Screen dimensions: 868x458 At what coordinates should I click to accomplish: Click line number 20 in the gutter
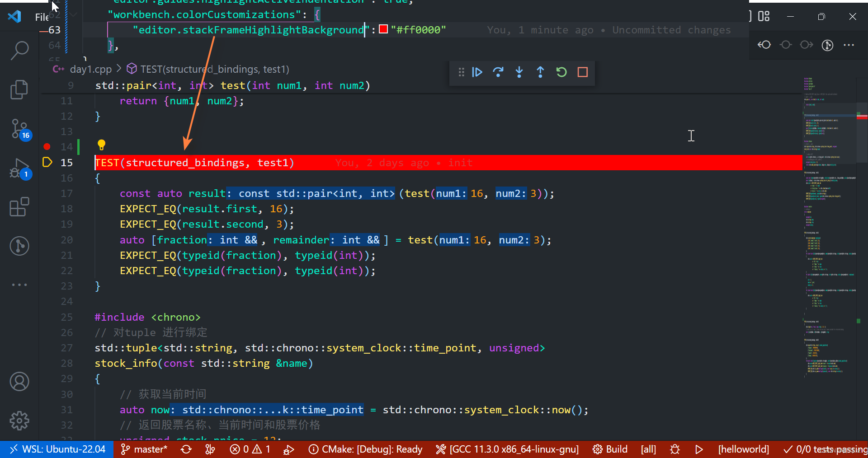(x=66, y=240)
